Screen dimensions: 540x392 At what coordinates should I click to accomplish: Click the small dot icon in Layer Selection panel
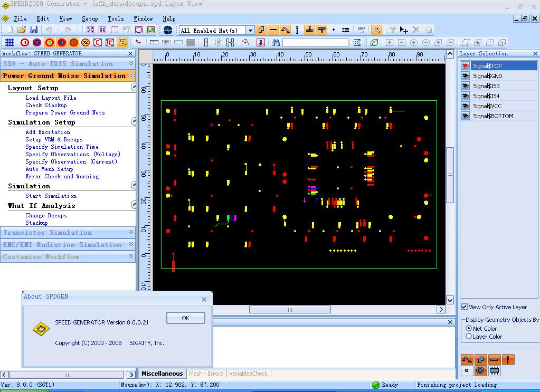(x=467, y=371)
